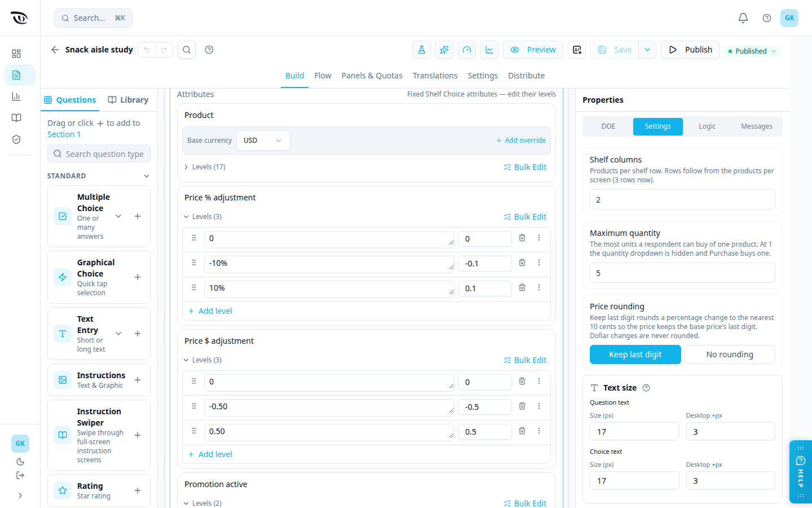Add level under Price % adjustment

[x=210, y=311]
